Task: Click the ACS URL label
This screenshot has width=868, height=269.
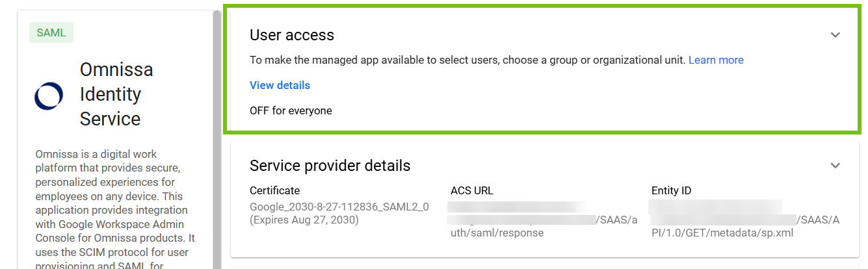Action: tap(472, 190)
